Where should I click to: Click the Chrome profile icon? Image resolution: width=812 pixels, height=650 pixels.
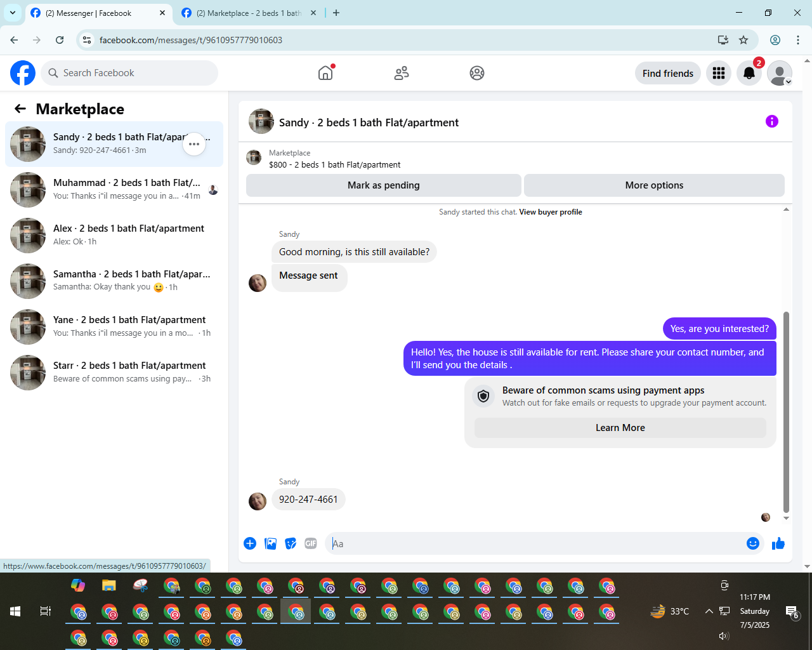pyautogui.click(x=775, y=40)
